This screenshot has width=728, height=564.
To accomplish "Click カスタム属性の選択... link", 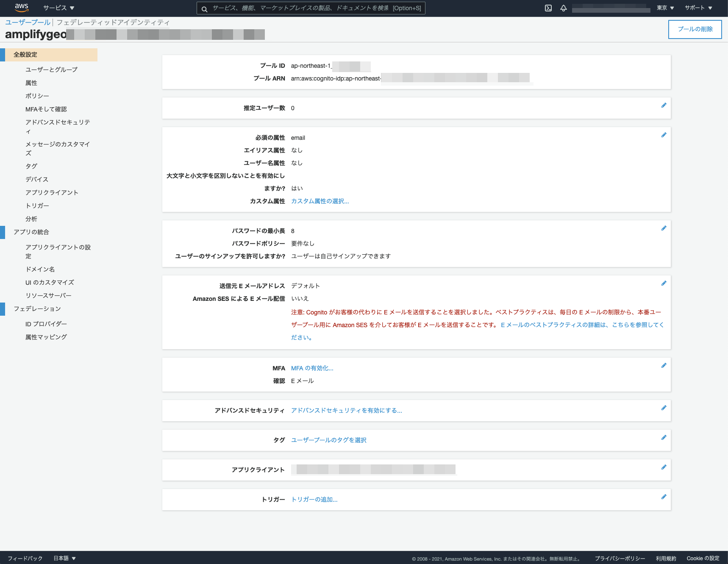I will pyautogui.click(x=320, y=201).
